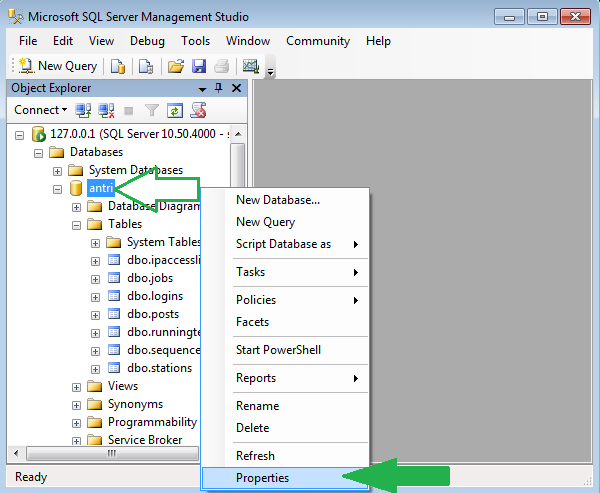
Task: Select the Views folder
Action: click(123, 386)
